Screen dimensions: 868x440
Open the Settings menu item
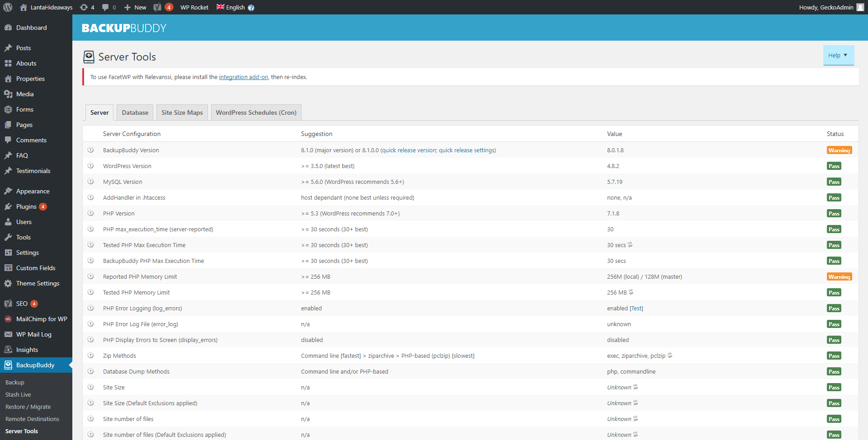28,253
